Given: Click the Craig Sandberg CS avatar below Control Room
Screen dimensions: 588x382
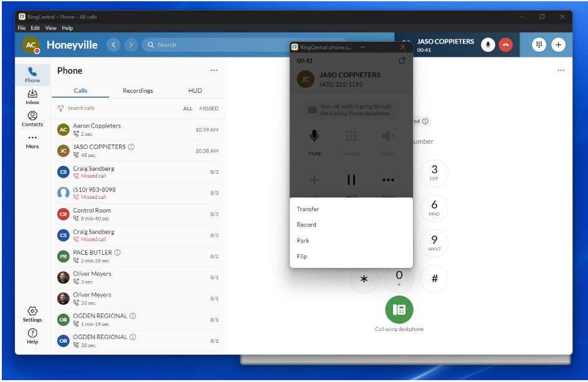Looking at the screenshot, I should [64, 236].
